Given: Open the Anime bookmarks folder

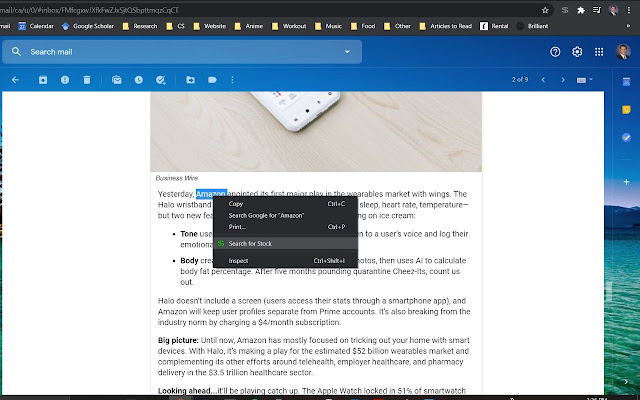Looking at the screenshot, I should point(249,26).
